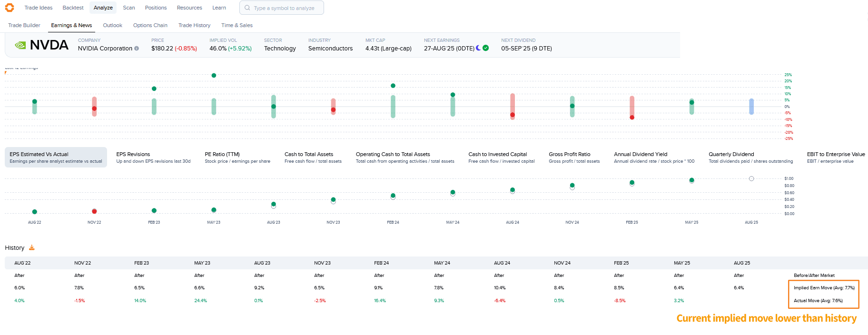Click the blue AUG 25 earnings bar

(751, 107)
